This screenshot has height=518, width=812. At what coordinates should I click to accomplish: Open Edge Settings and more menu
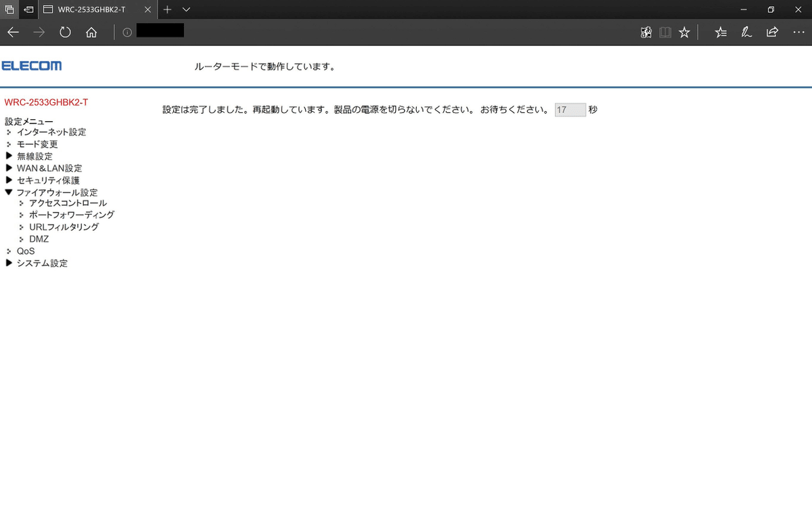tap(799, 32)
